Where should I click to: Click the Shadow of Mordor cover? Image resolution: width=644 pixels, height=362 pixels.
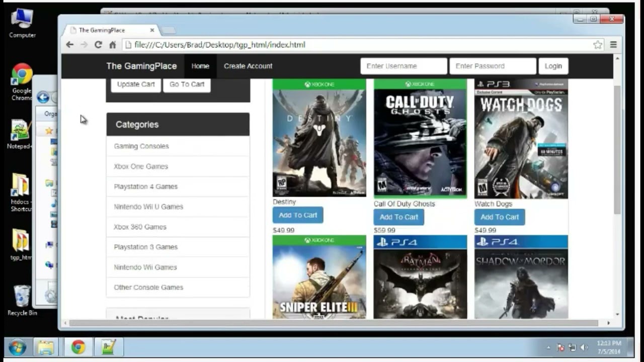(521, 277)
